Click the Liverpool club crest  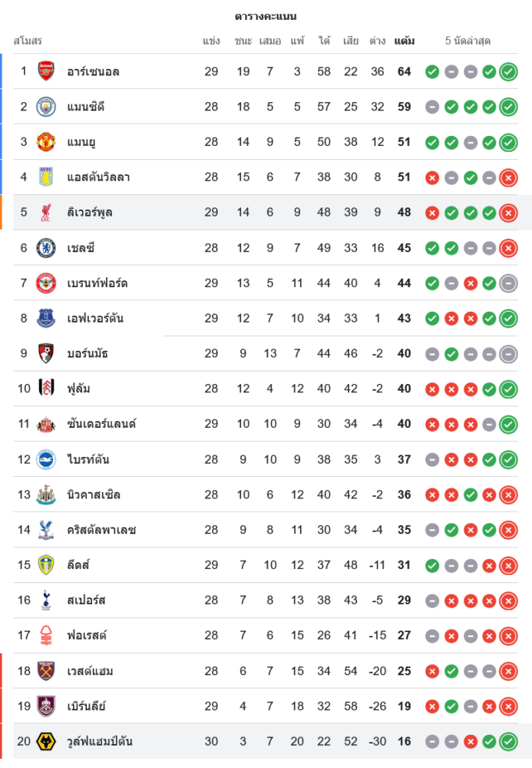pyautogui.click(x=46, y=213)
